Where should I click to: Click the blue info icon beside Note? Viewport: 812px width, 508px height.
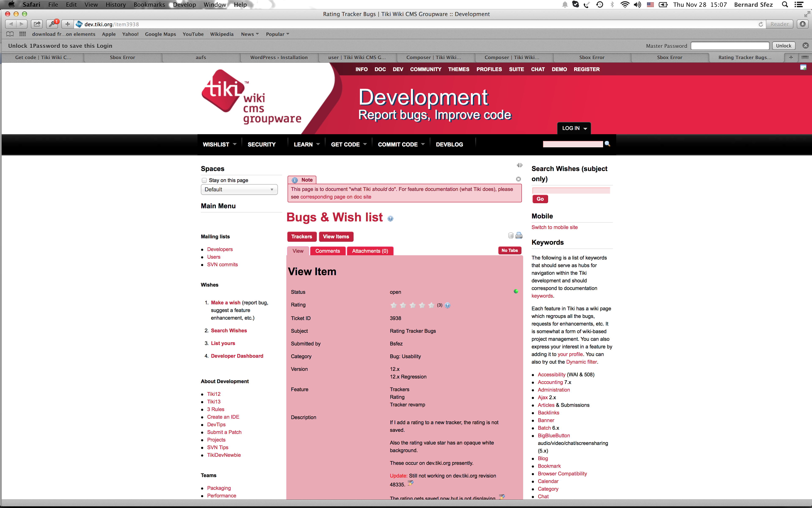(295, 180)
